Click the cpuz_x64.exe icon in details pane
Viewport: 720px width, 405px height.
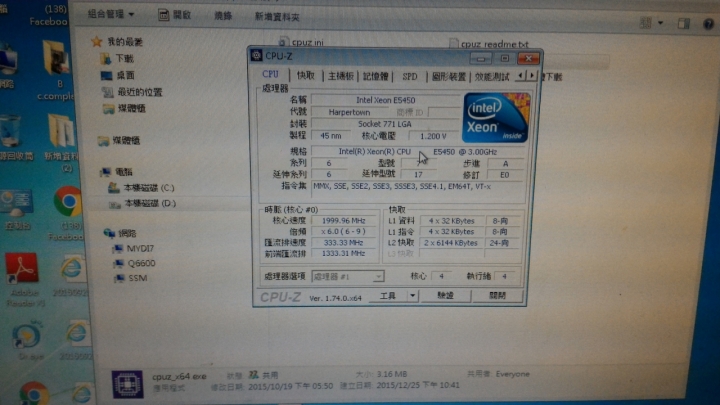point(127,384)
